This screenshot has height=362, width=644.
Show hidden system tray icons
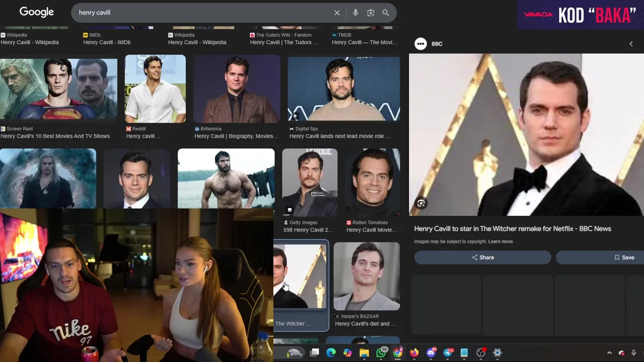pyautogui.click(x=609, y=353)
